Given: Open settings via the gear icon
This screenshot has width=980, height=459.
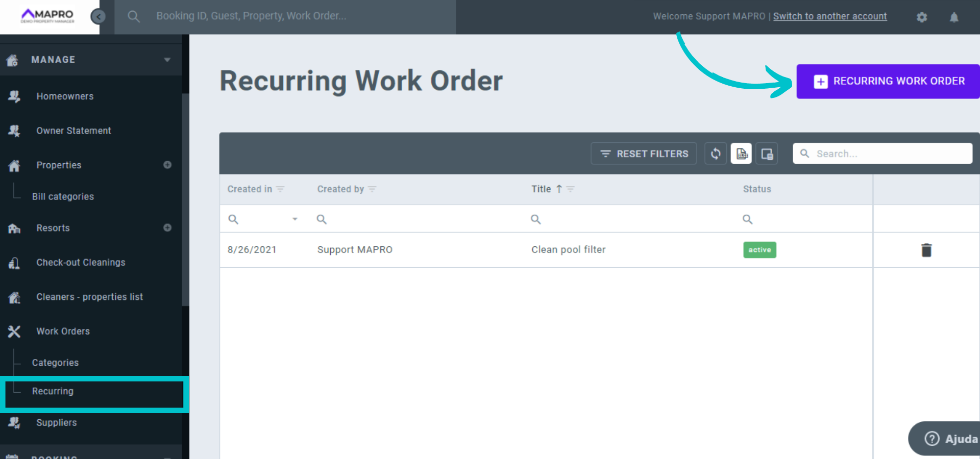Looking at the screenshot, I should coord(922,17).
